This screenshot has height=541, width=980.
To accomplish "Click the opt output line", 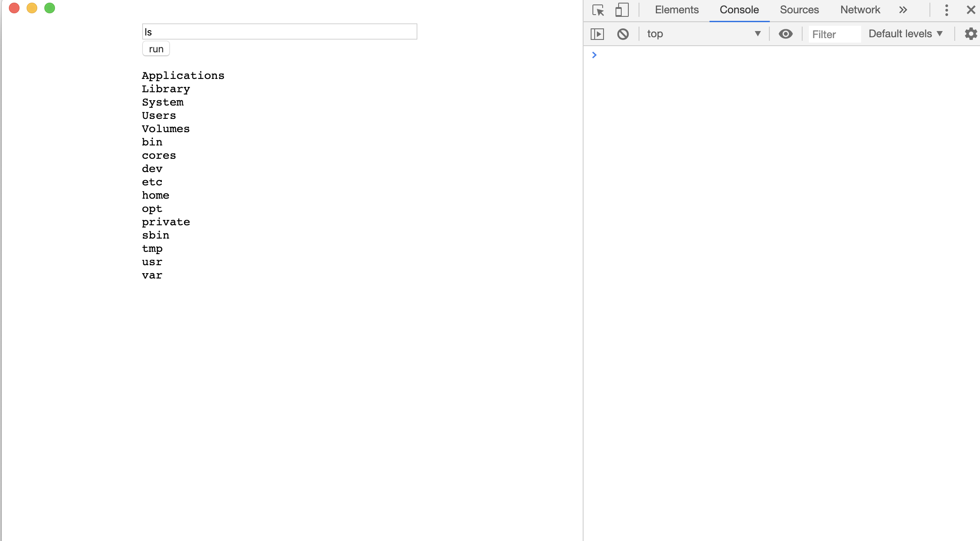I will (152, 208).
